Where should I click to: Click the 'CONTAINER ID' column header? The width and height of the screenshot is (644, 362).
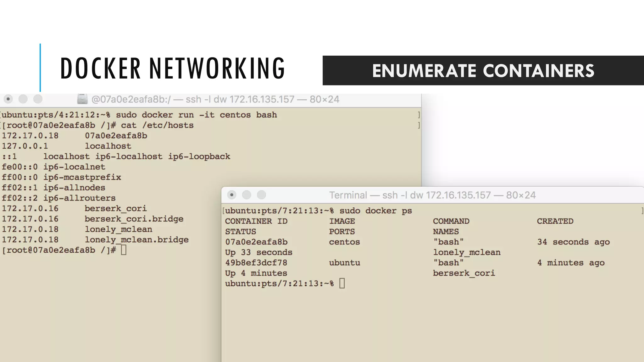click(256, 221)
